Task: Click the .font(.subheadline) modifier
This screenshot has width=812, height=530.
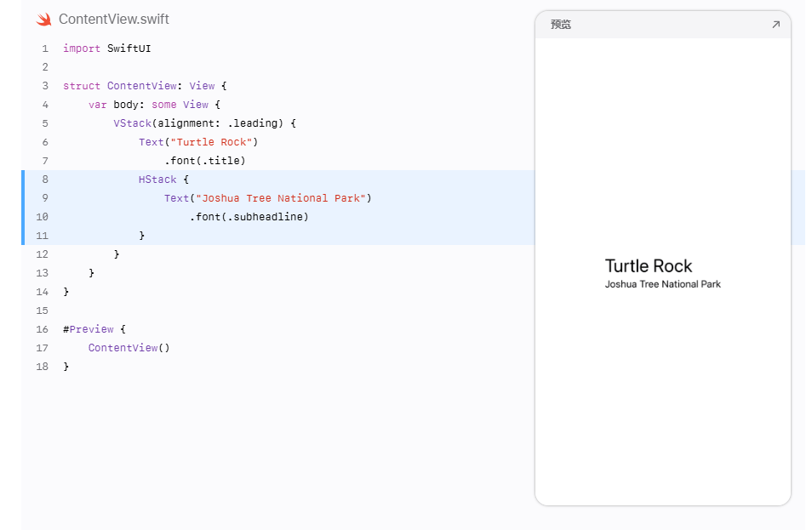Action: 249,216
